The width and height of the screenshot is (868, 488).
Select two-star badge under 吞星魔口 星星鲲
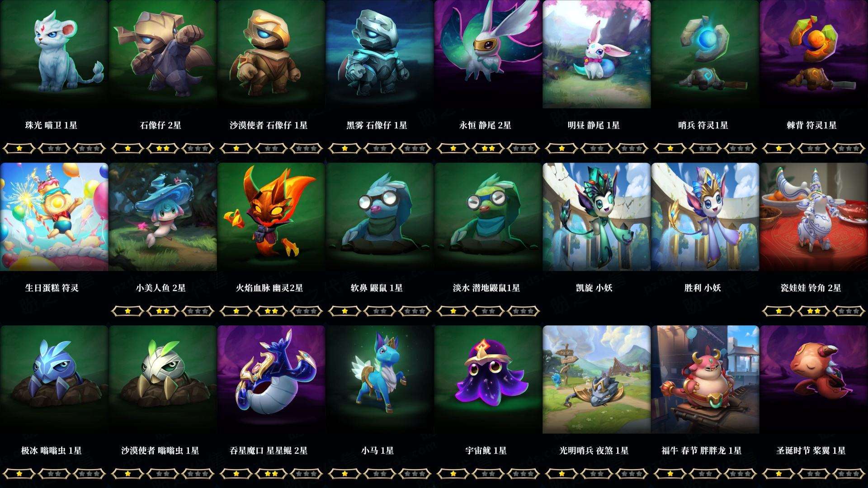271,474
